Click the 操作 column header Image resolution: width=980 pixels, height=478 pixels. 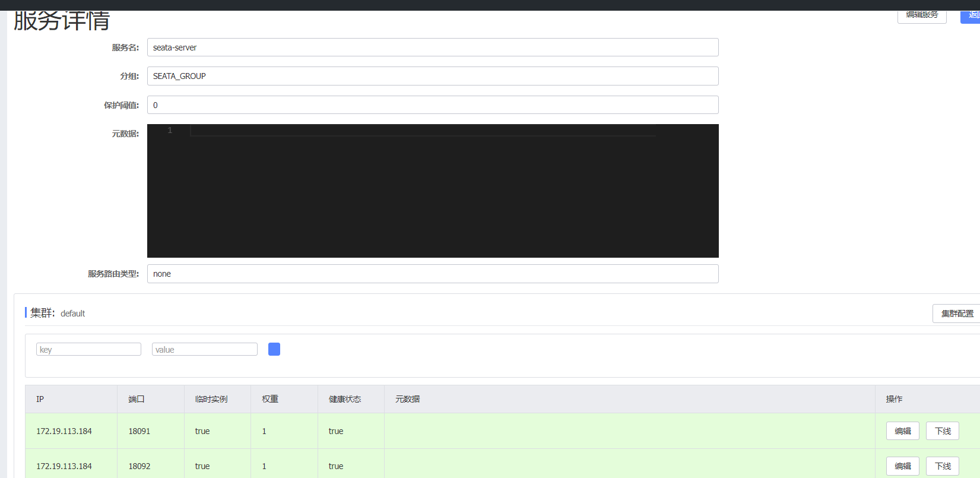(928, 399)
